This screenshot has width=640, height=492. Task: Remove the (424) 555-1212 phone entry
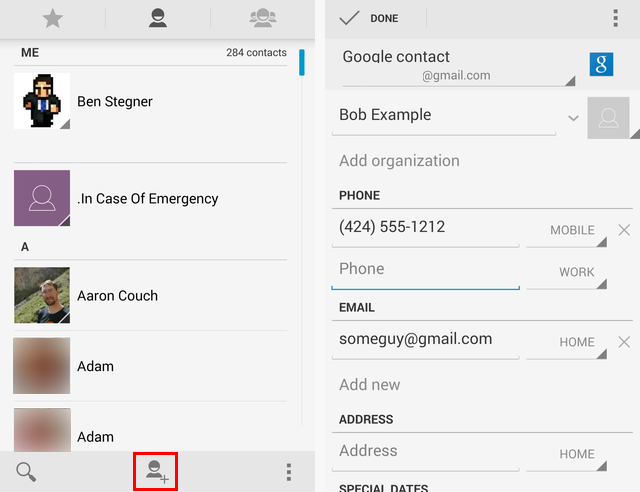coord(624,230)
